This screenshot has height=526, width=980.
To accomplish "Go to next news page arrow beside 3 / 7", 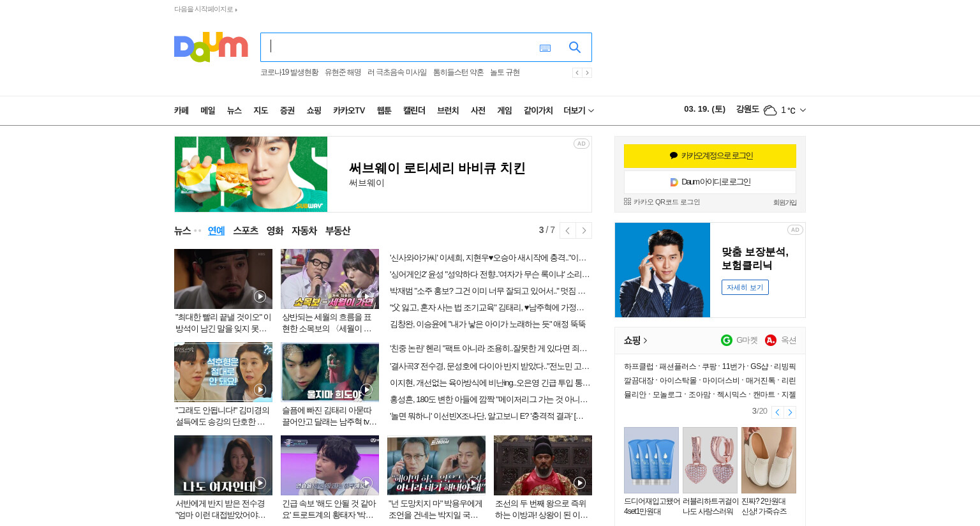I will pos(584,230).
